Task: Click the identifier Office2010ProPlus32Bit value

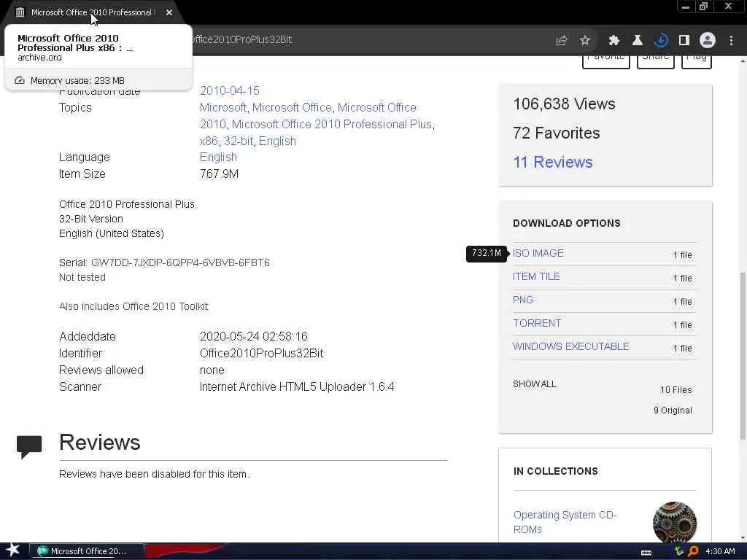Action: click(x=262, y=354)
